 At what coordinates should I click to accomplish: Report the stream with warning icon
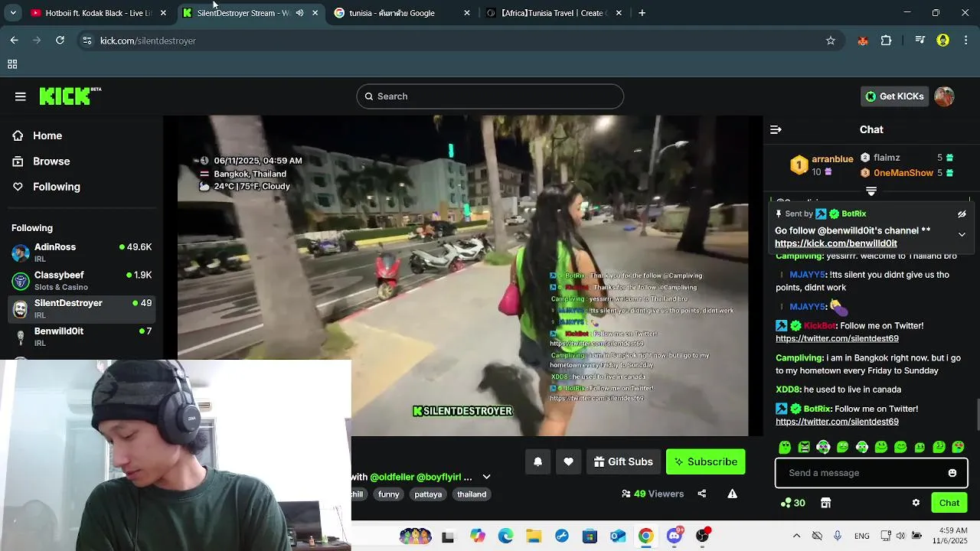733,494
